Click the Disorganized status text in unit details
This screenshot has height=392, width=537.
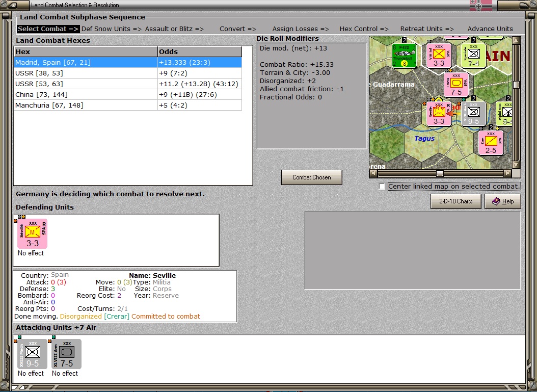[x=81, y=316]
